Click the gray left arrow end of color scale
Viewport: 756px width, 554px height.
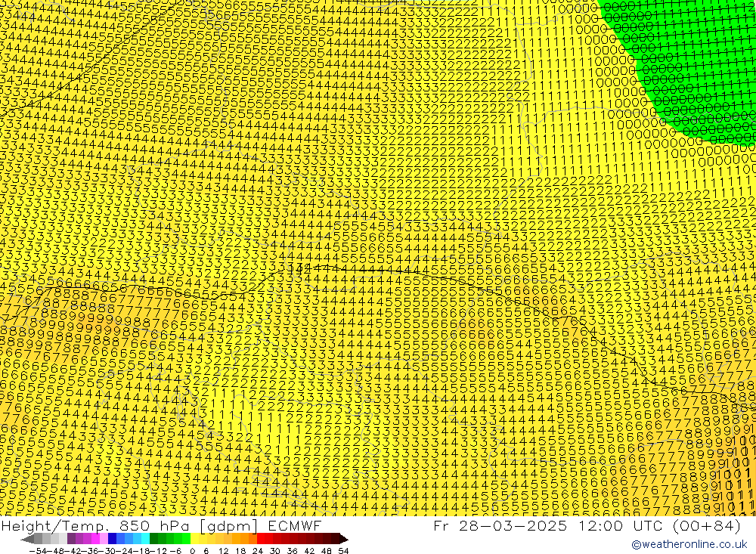[x=27, y=540]
